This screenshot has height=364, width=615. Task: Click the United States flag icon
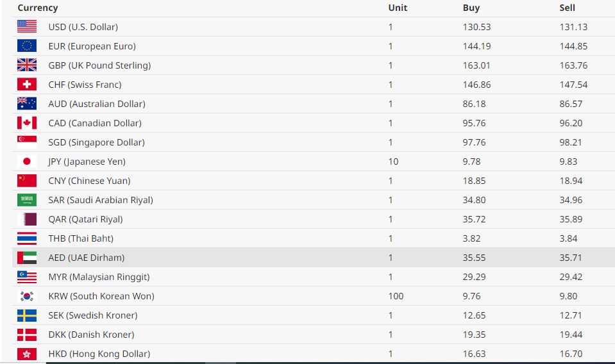coord(27,27)
